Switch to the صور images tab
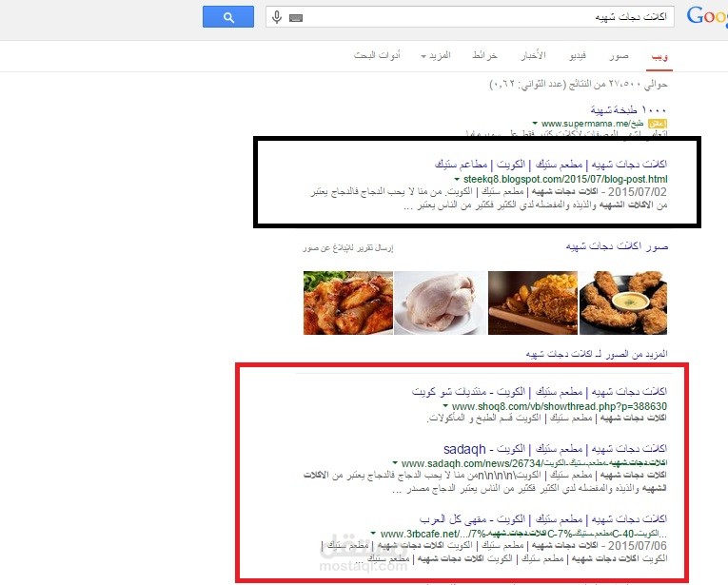The width and height of the screenshot is (728, 585). tap(619, 56)
